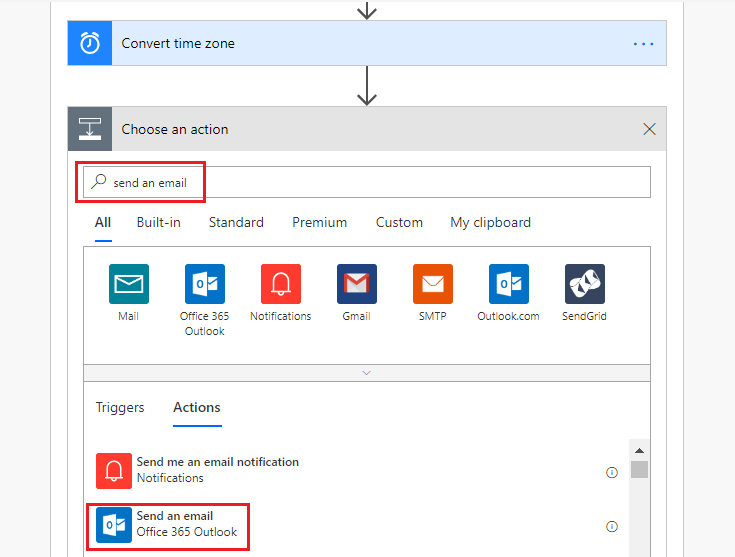Switch to the Premium tab
The width and height of the screenshot is (735, 557).
point(320,222)
